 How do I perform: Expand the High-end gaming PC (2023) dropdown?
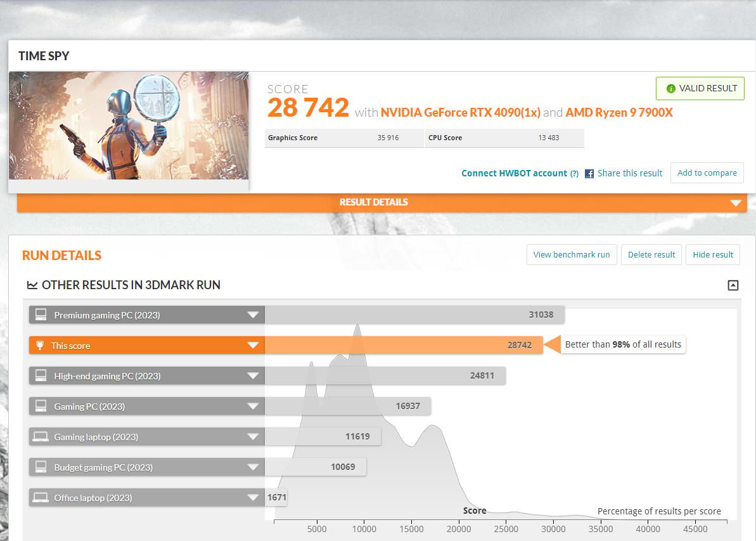tap(253, 375)
